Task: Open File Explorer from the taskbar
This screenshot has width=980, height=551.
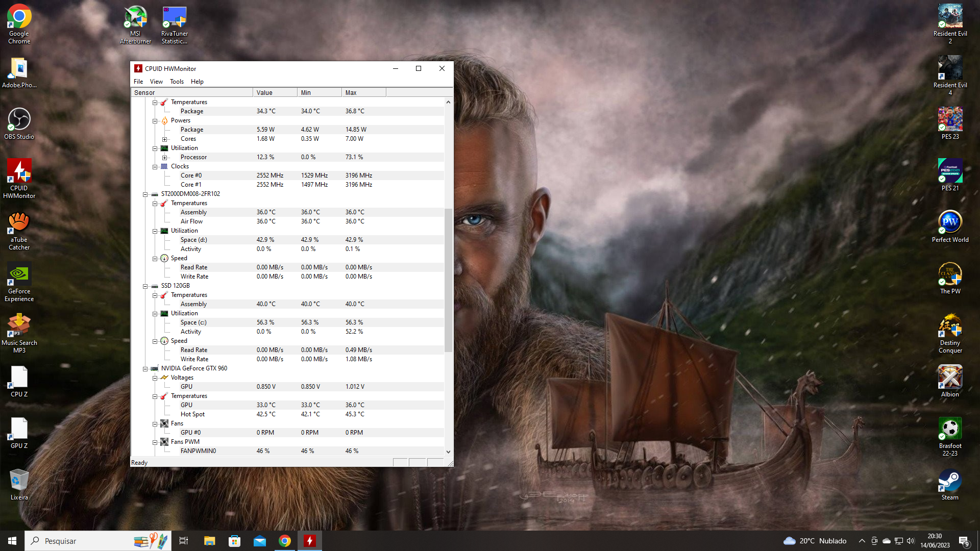Action: [209, 541]
